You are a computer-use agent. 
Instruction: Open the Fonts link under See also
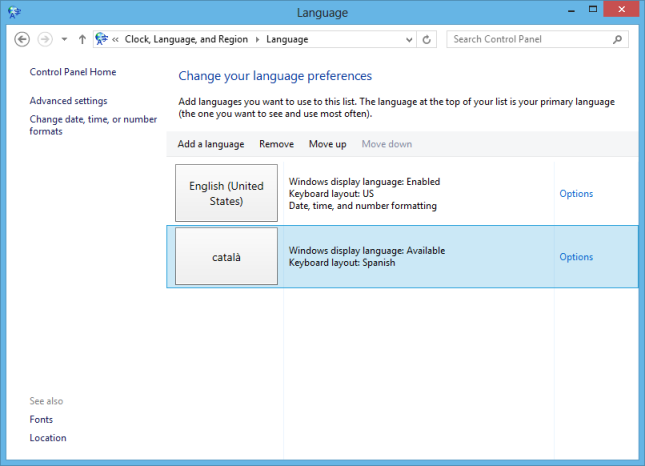[41, 420]
